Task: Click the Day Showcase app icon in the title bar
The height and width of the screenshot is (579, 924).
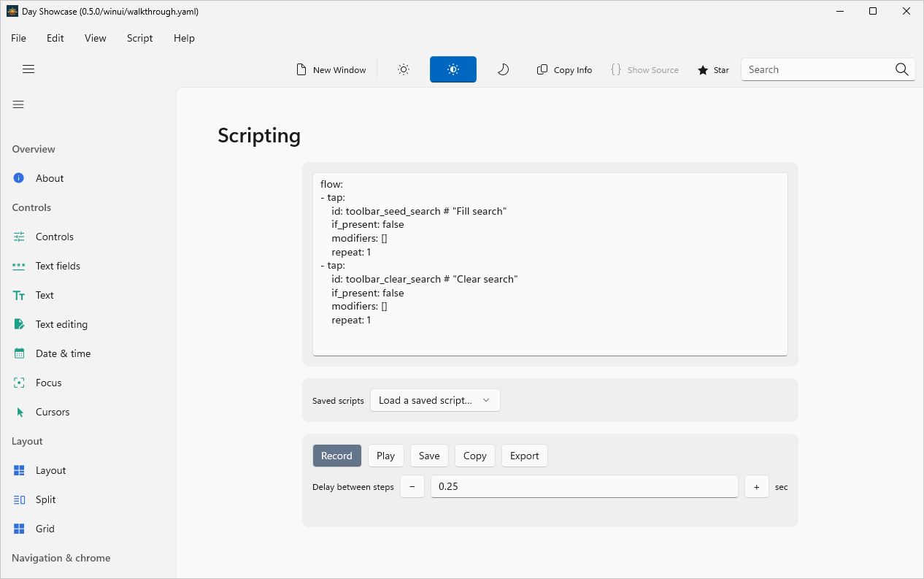Action: 12,11
